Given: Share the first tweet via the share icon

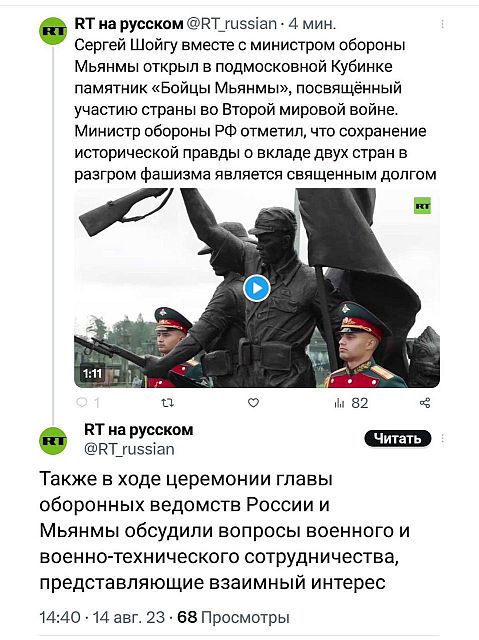Looking at the screenshot, I should (x=425, y=403).
